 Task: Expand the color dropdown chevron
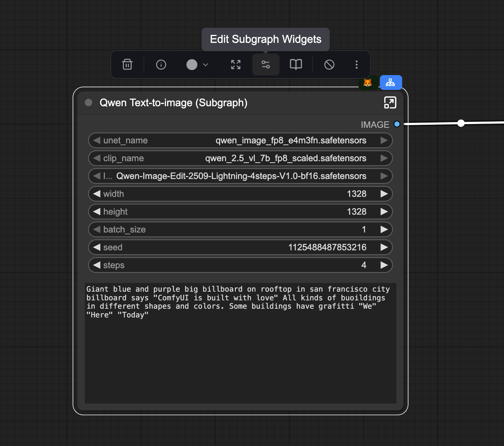click(205, 65)
